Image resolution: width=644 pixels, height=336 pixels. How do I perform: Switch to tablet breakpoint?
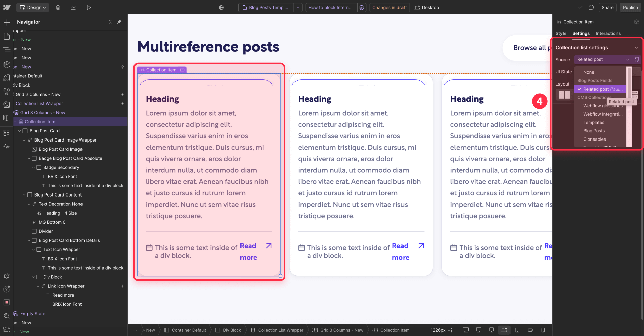[x=517, y=330]
